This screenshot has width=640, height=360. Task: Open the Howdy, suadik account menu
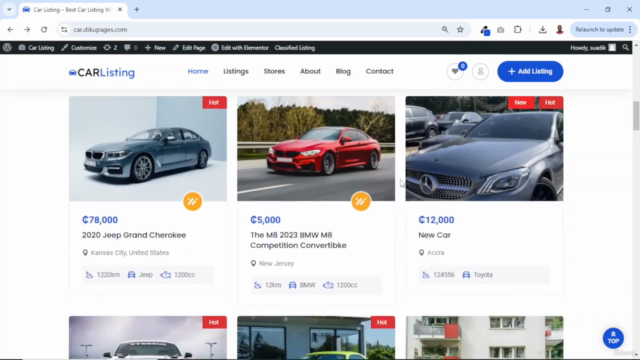tap(593, 48)
